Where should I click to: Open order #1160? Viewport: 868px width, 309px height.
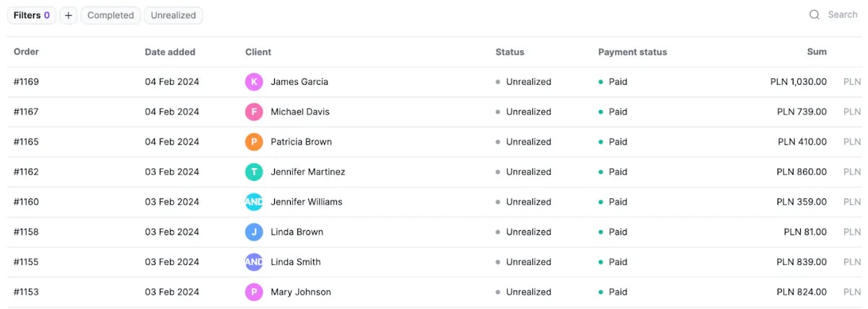[26, 202]
